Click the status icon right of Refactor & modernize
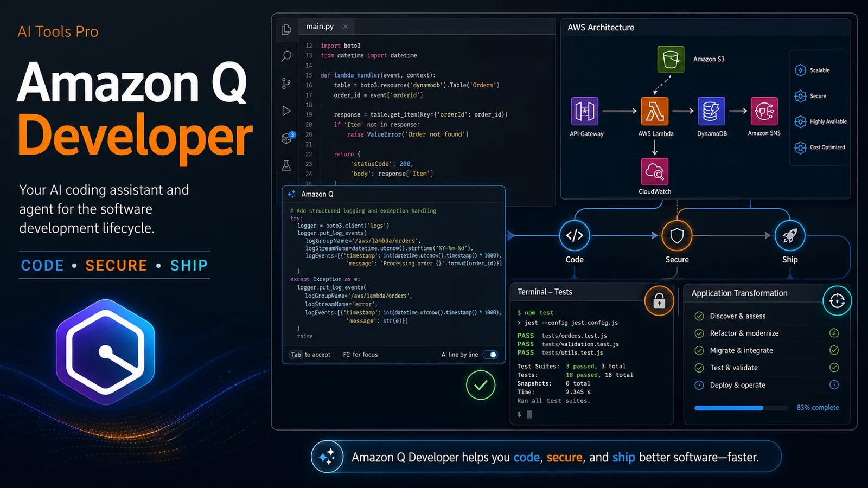 point(834,333)
